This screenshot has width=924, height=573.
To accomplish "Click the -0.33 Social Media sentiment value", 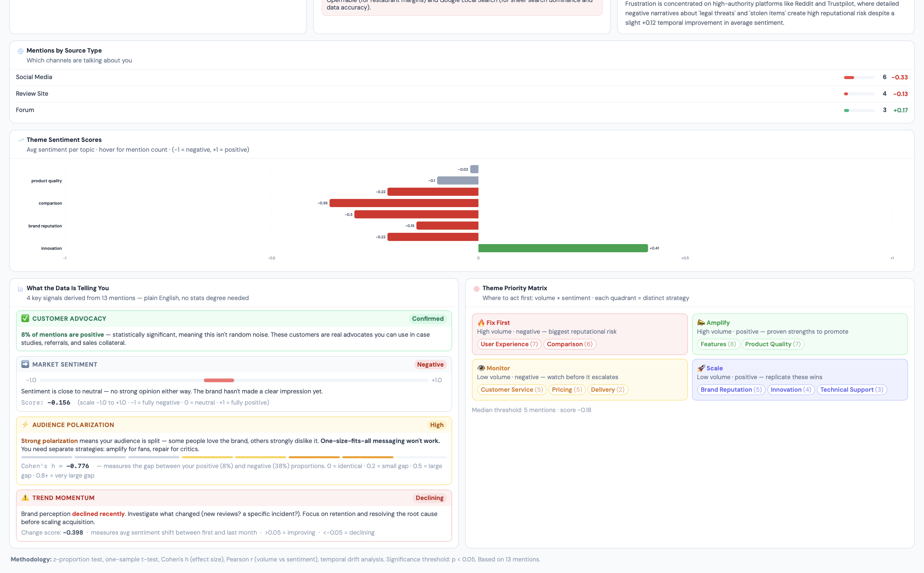I will pos(899,77).
